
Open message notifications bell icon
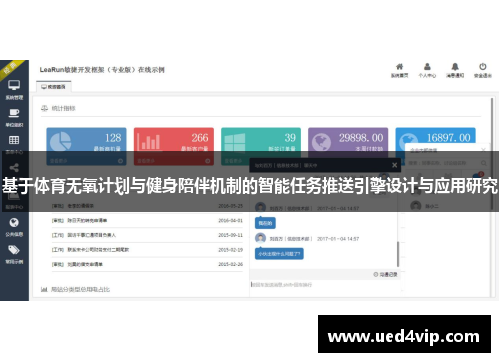coord(455,66)
